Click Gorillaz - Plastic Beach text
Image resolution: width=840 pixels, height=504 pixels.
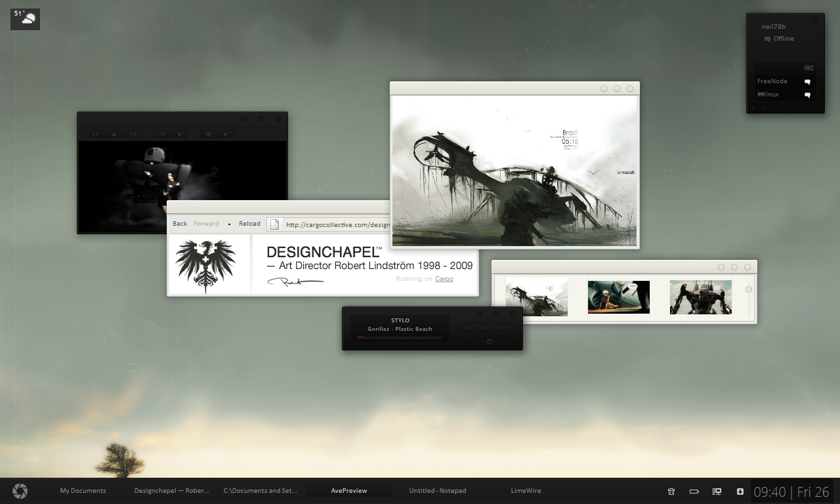[400, 329]
